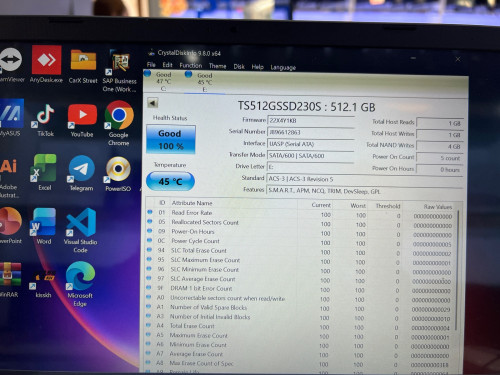This screenshot has height=375, width=500.
Task: Open the Help menu
Action: 257,67
